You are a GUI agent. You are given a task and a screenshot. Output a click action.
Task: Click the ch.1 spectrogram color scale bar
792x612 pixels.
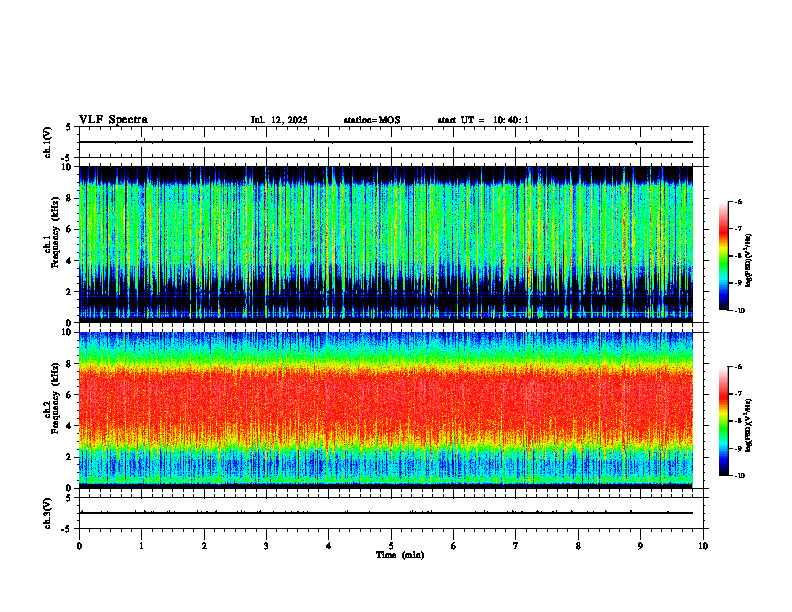coord(724,256)
